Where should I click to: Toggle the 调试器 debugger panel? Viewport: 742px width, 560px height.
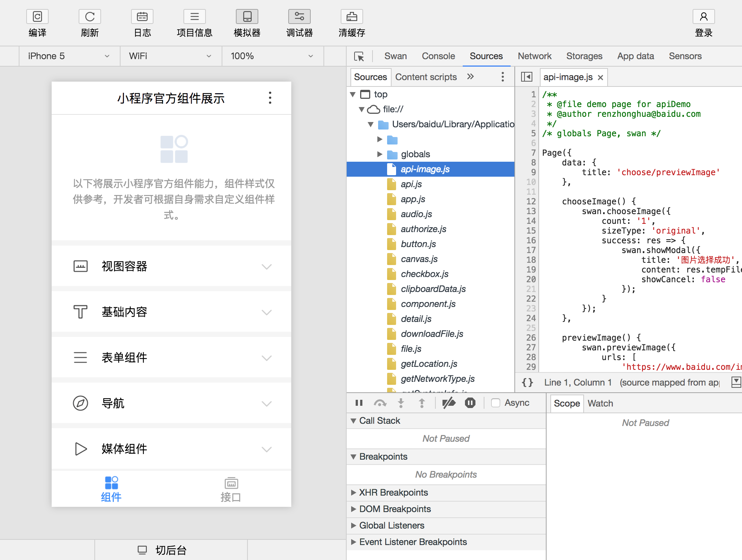click(x=299, y=17)
